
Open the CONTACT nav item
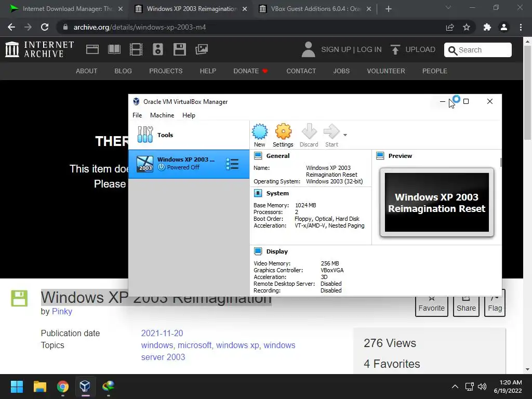click(301, 71)
